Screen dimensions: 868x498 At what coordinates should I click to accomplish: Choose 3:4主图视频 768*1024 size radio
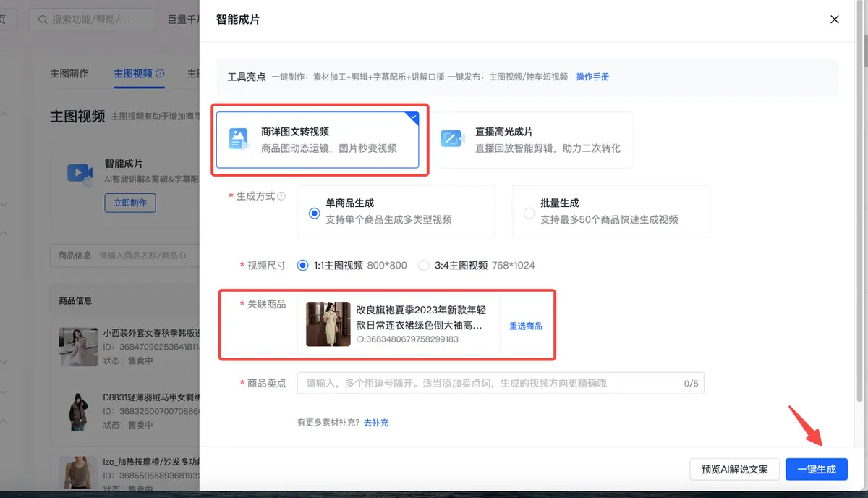tap(424, 266)
